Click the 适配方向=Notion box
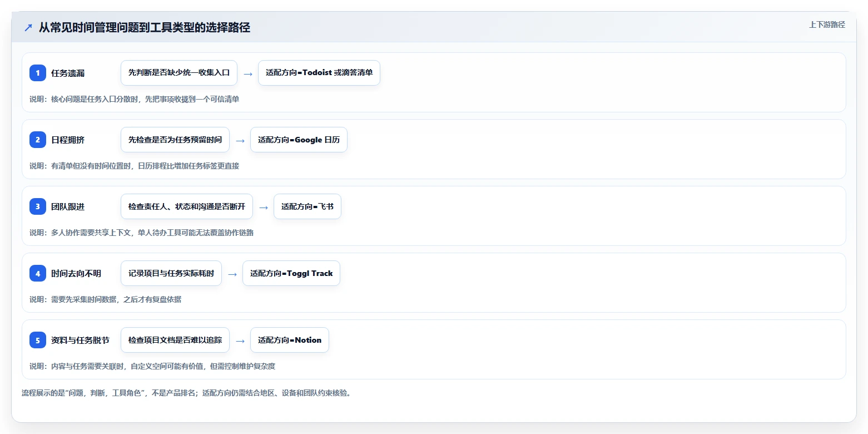This screenshot has height=434, width=868. click(x=290, y=340)
